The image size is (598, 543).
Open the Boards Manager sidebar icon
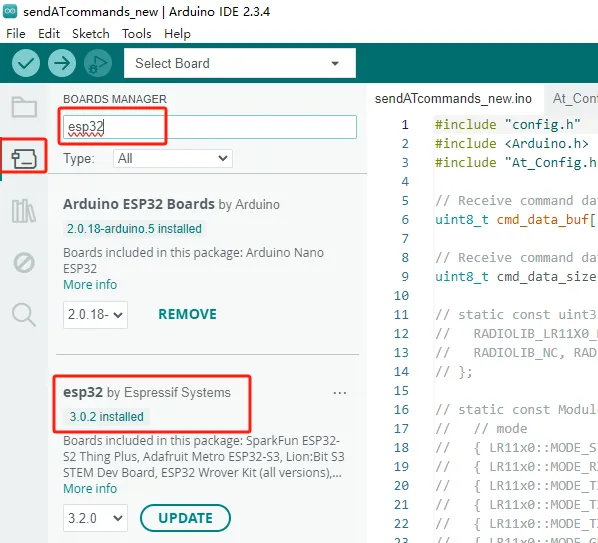click(24, 158)
